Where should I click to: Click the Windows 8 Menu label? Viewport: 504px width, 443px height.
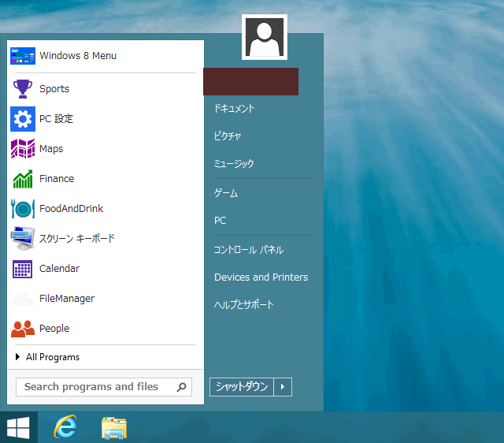coord(78,56)
